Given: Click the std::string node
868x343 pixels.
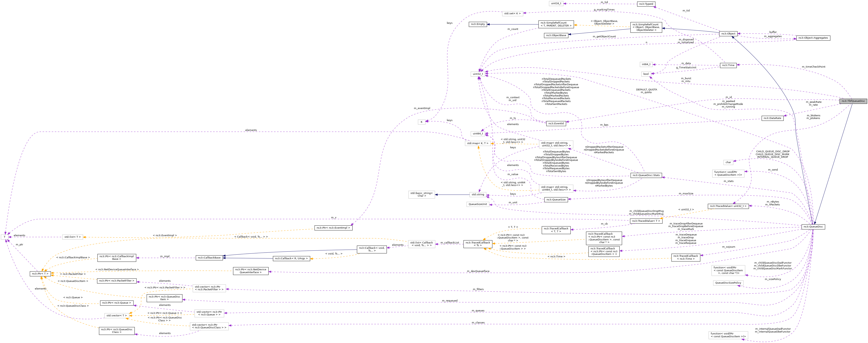Looking at the screenshot, I should pyautogui.click(x=478, y=195).
